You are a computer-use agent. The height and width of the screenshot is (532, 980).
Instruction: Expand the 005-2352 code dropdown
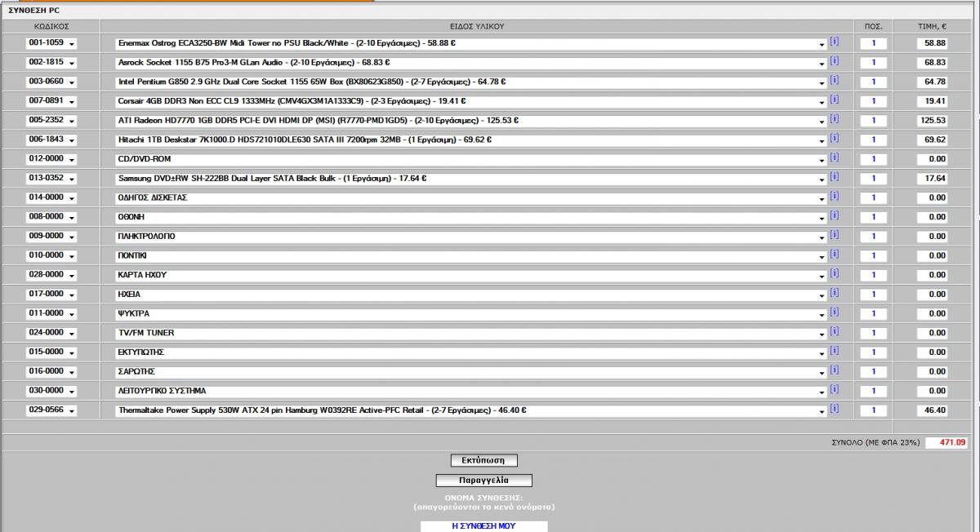click(x=51, y=120)
